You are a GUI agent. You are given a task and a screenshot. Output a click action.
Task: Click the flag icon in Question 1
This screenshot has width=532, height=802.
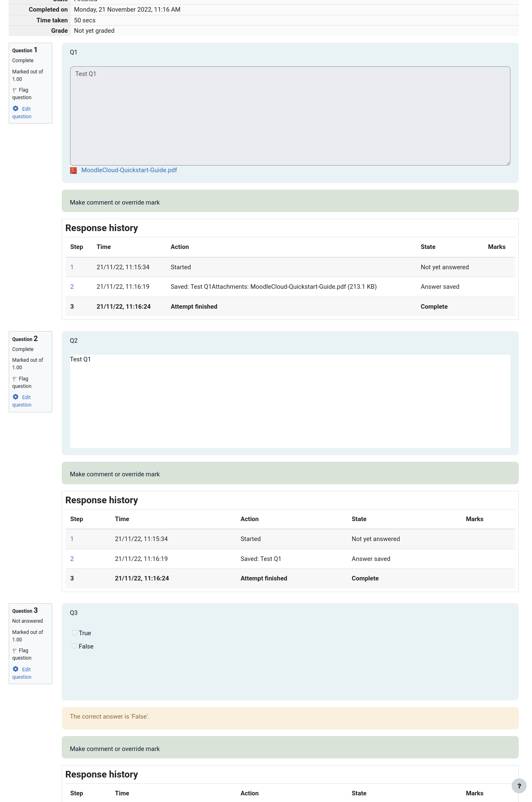15,90
